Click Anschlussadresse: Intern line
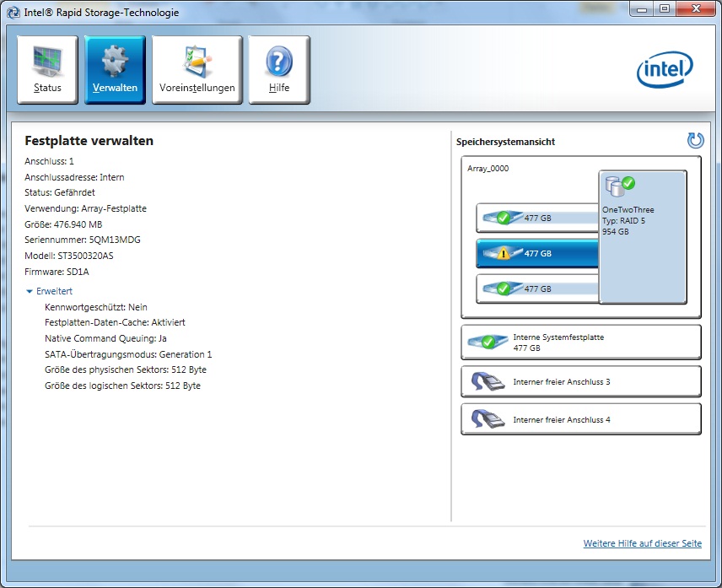Image resolution: width=722 pixels, height=588 pixels. point(74,177)
